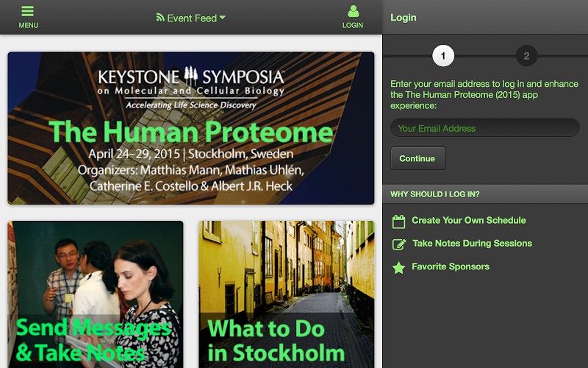Screen dimensions: 588x368
Task: Click Favorite Sponsors text
Action: coord(451,266)
